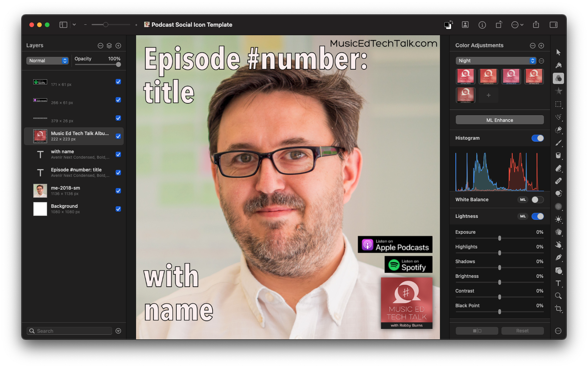Viewport: 588px width, 368px height.
Task: Select the Color Fill bucket tool
Action: coord(558,155)
